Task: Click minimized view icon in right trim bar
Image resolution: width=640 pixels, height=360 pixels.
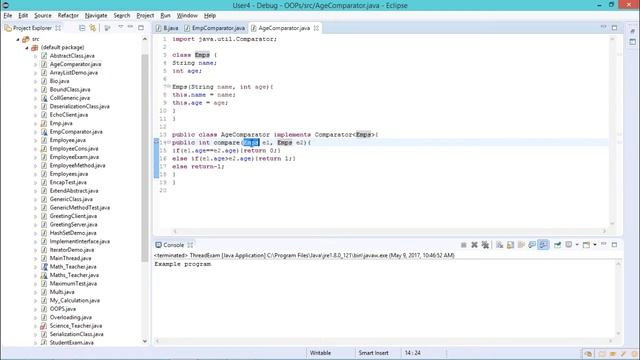Action: tap(633, 42)
